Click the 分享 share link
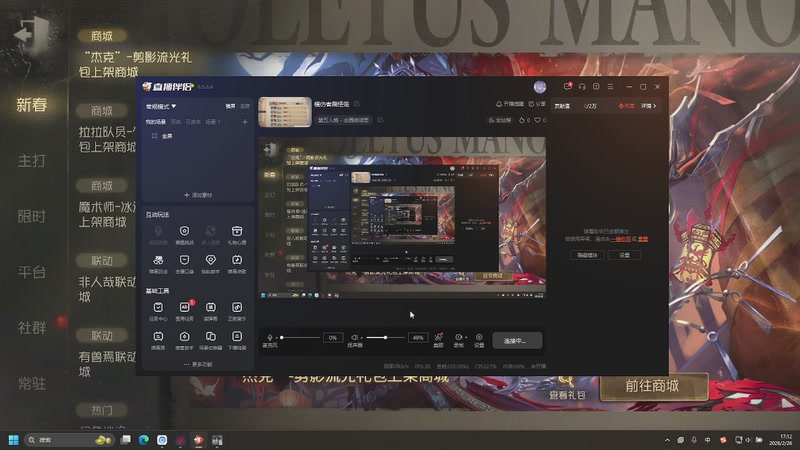800x450 pixels. [537, 104]
